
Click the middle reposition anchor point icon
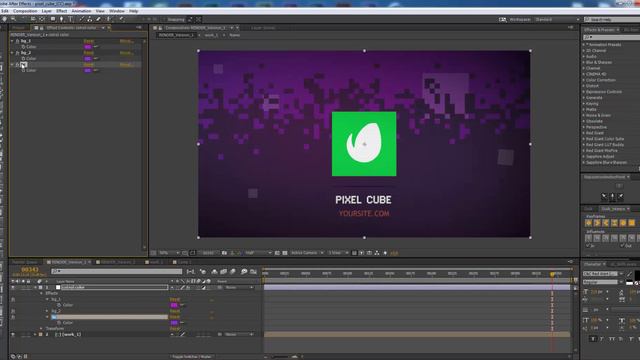612,197
